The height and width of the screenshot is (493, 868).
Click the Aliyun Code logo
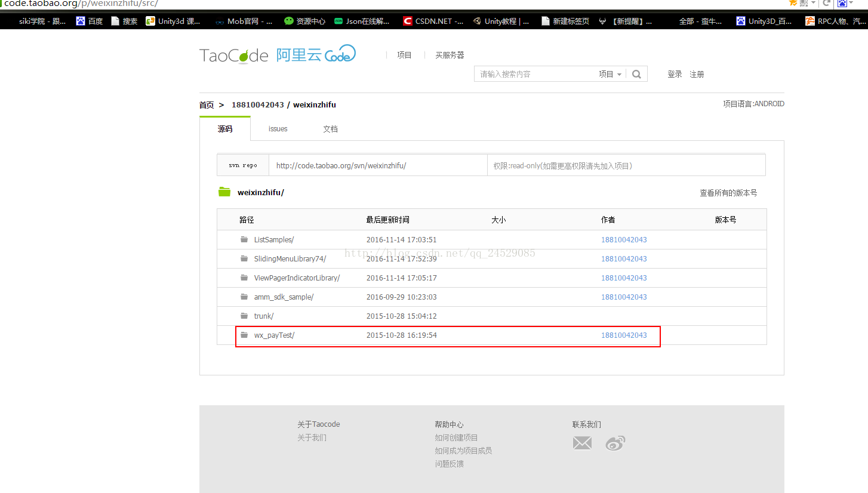tap(316, 54)
